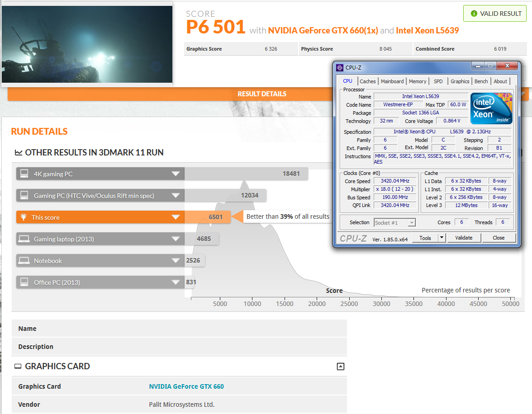Expand the 4K gaming PC row arrow

[176, 174]
